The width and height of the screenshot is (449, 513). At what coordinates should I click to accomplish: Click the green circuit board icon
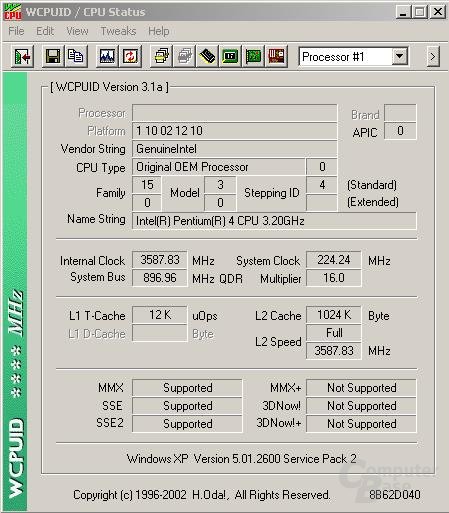pyautogui.click(x=253, y=57)
